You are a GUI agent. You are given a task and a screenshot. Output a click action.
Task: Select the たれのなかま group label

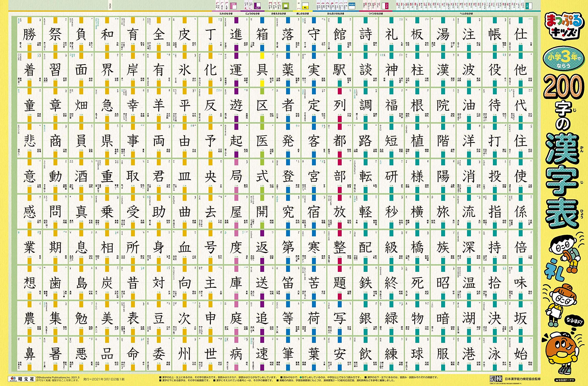(x=226, y=14)
